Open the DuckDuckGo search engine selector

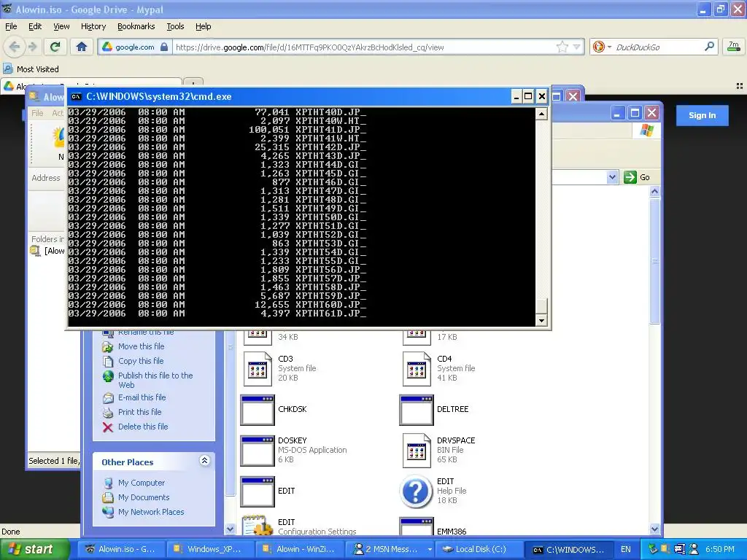coord(602,47)
